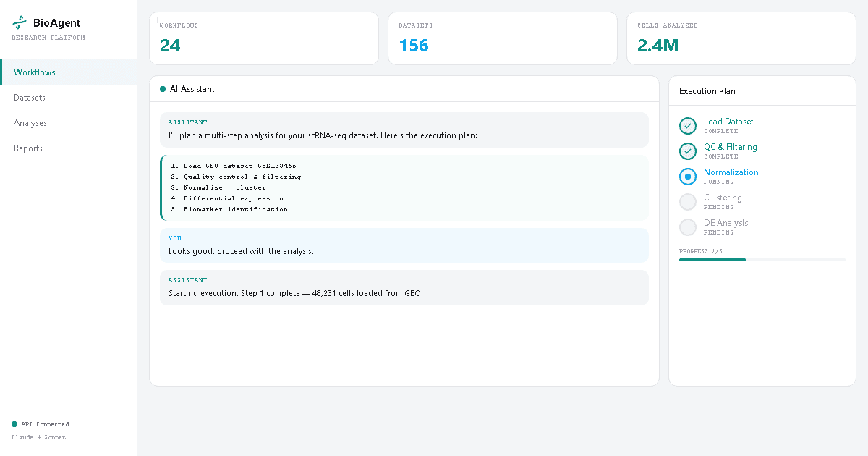Select the DE Analysis pending status circle
This screenshot has height=456, width=868.
coord(687,227)
